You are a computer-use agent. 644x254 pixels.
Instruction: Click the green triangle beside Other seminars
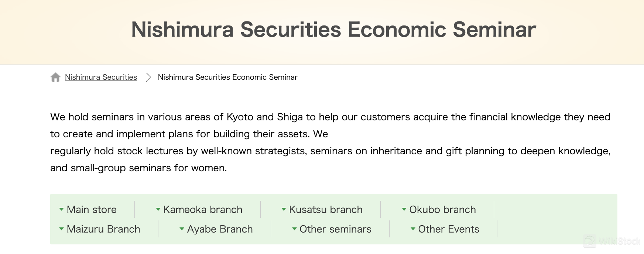pyautogui.click(x=294, y=229)
